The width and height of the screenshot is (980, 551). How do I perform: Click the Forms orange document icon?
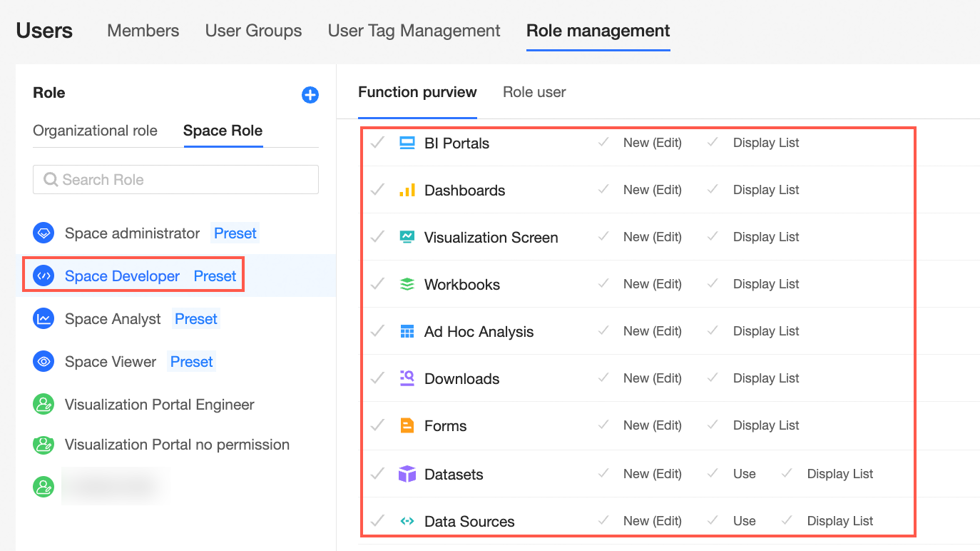click(407, 426)
